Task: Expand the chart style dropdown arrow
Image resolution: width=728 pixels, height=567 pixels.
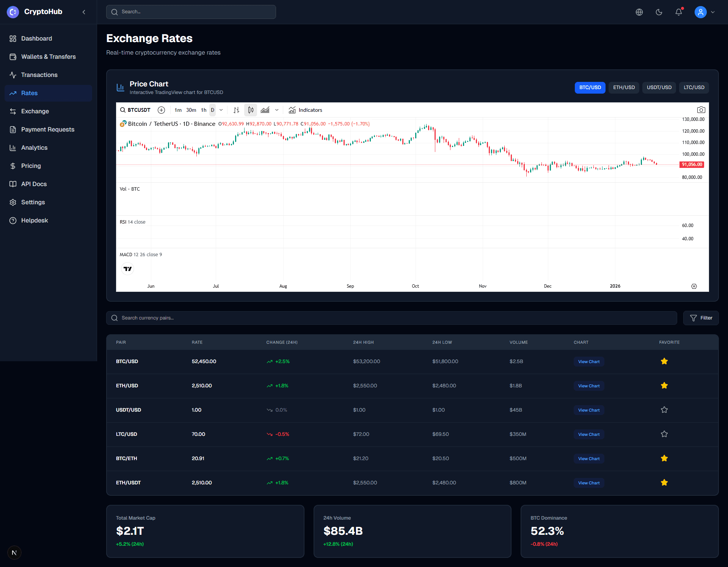Action: pos(277,110)
